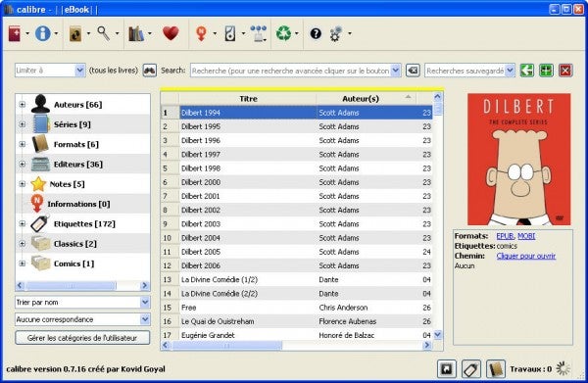The image size is (588, 383).
Task: Click the green save search icon
Action: [547, 71]
